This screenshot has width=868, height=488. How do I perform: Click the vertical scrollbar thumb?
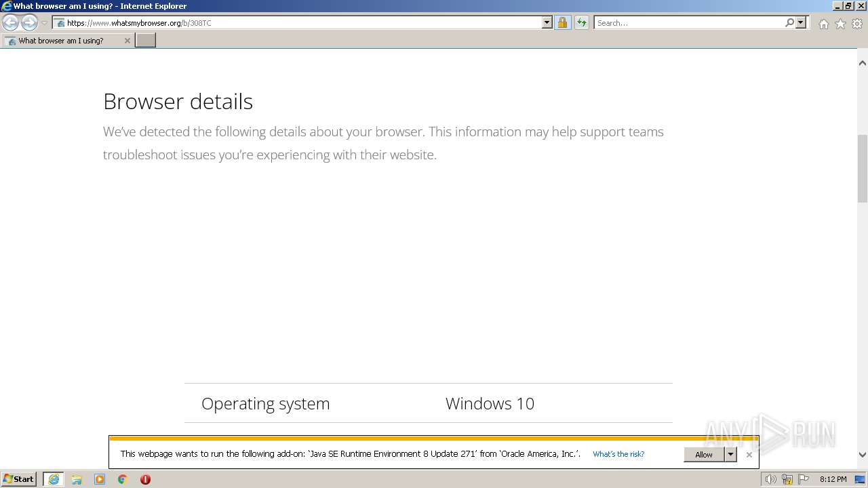click(863, 169)
